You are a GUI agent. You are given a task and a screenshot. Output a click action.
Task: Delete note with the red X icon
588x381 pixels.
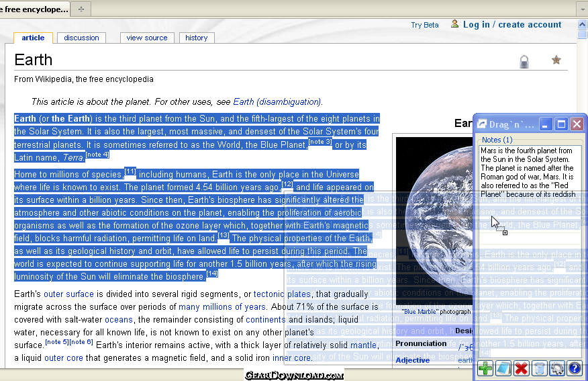[521, 368]
